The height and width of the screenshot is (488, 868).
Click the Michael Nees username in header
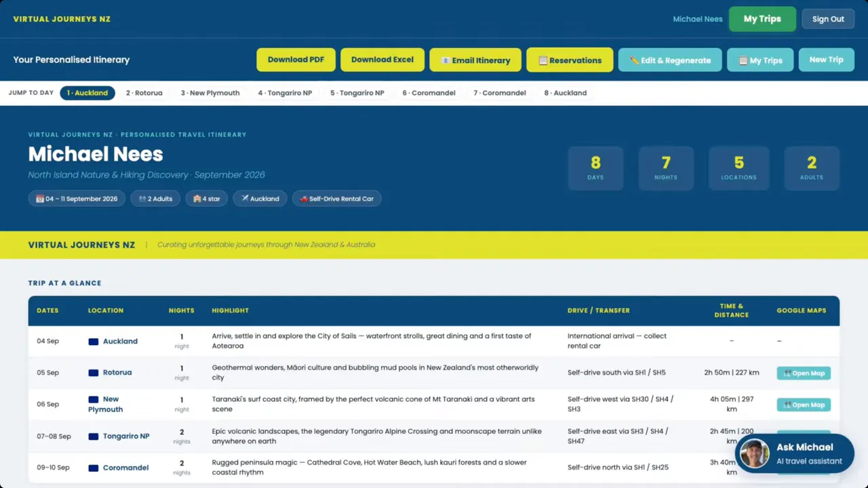[x=698, y=19]
